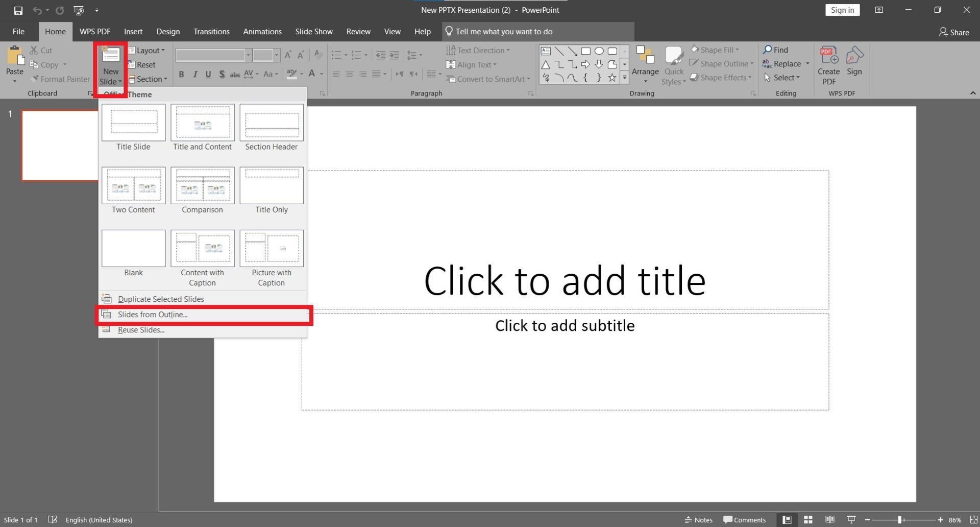This screenshot has width=980, height=527.
Task: Expand the Layout dropdown
Action: click(146, 50)
